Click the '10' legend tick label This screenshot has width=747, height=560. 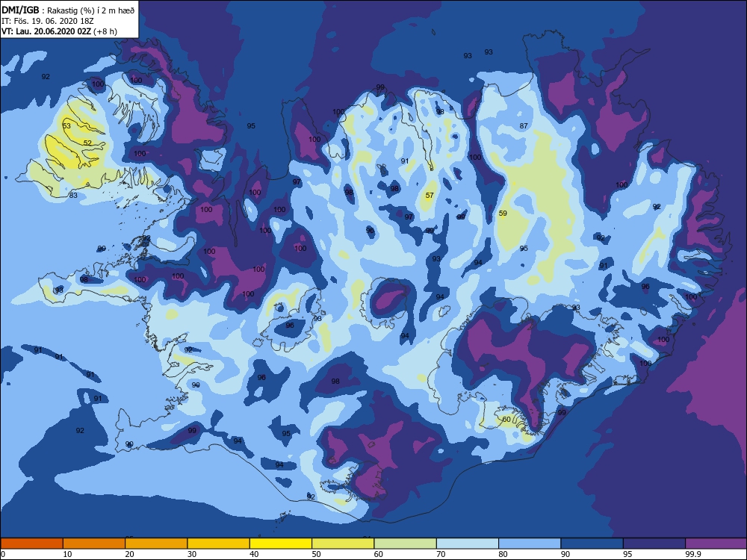(x=68, y=554)
